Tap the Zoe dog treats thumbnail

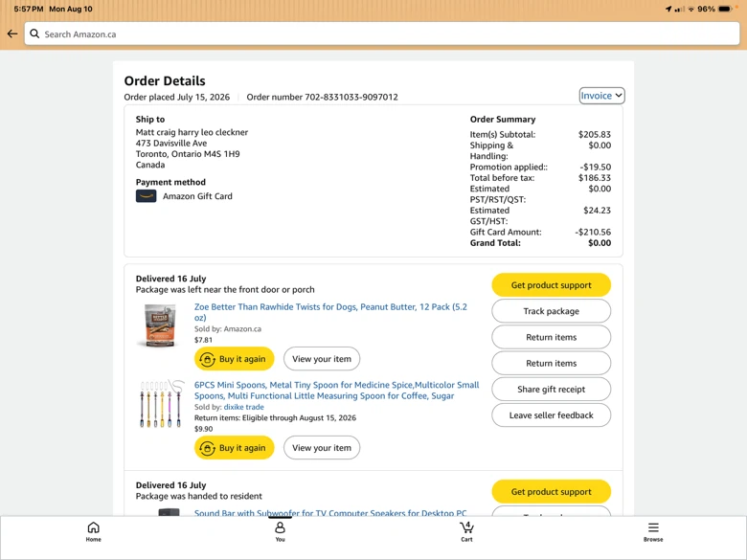coord(160,325)
